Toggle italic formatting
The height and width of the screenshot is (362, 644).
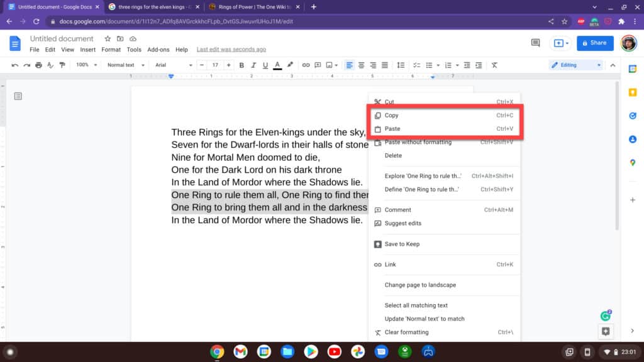tap(252, 65)
